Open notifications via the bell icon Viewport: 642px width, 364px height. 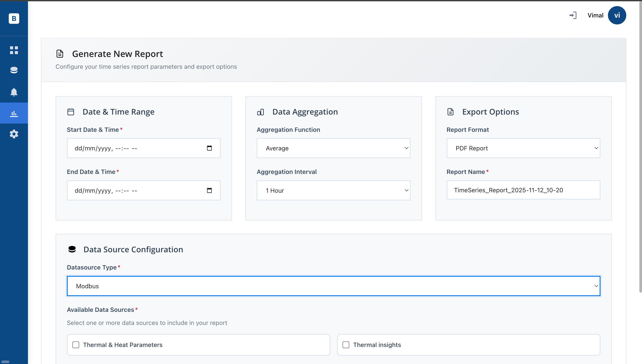tap(14, 92)
